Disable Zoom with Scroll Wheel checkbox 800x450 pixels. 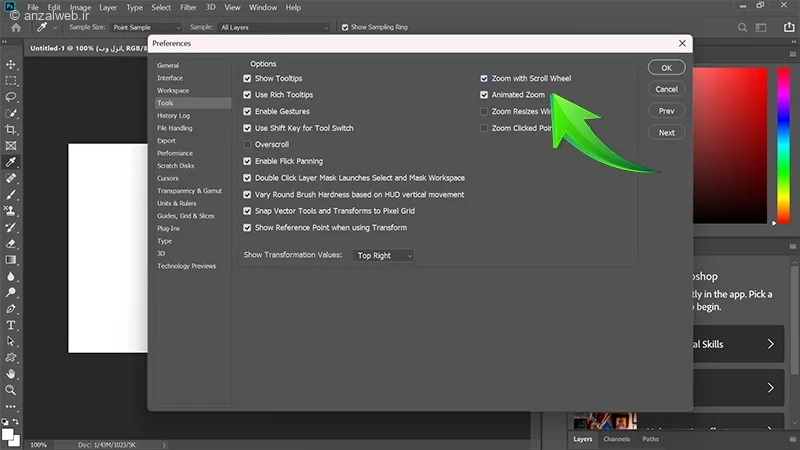[x=484, y=78]
